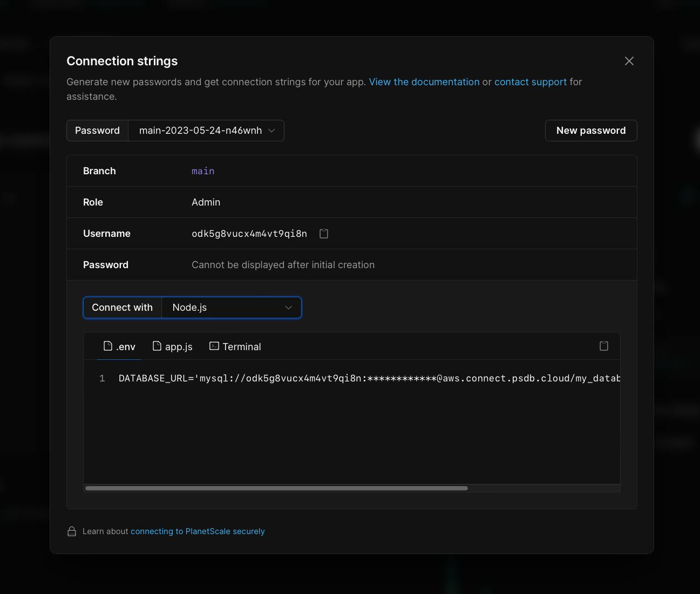Copy the username to clipboard

click(324, 234)
